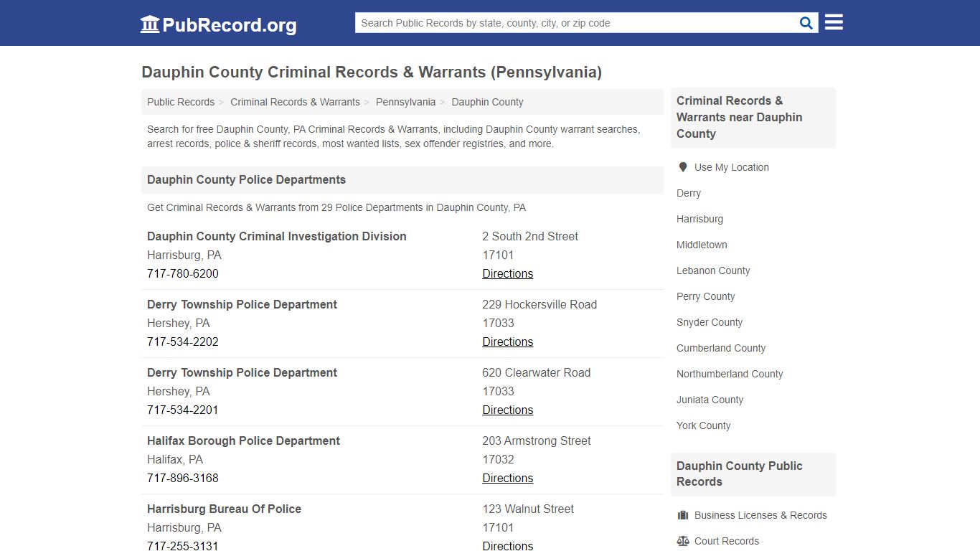The width and height of the screenshot is (980, 551).
Task: Open Snyder County records
Action: (x=710, y=322)
